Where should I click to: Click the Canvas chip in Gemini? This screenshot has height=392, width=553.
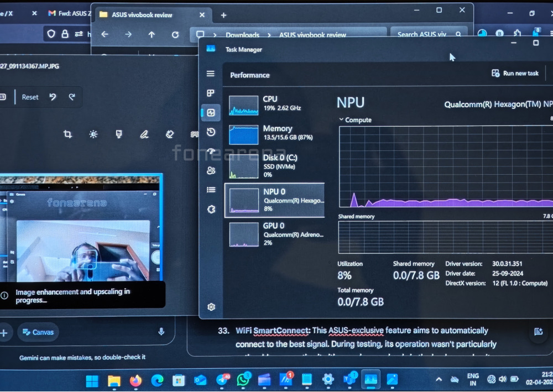pyautogui.click(x=38, y=332)
